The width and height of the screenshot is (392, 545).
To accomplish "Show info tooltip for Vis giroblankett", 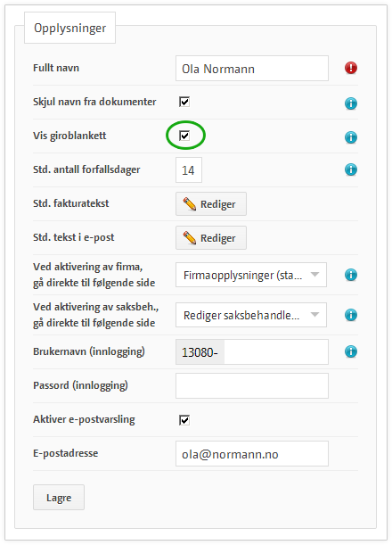I will (351, 137).
